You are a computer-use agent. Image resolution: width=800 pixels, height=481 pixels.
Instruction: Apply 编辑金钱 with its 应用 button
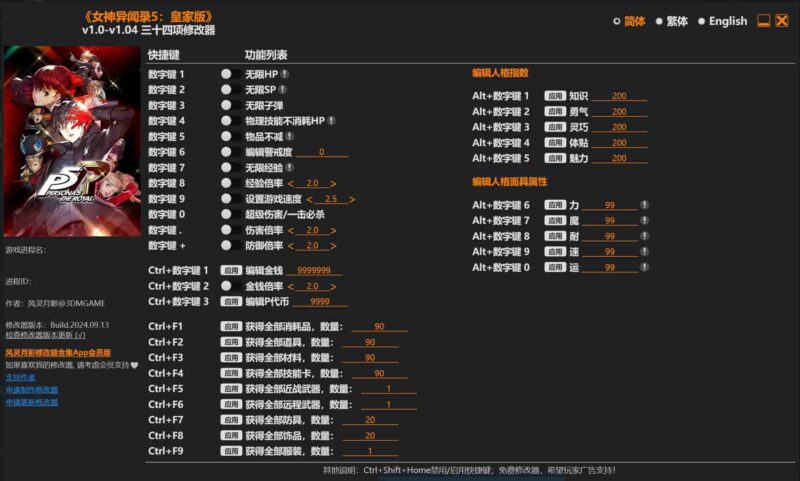(231, 270)
